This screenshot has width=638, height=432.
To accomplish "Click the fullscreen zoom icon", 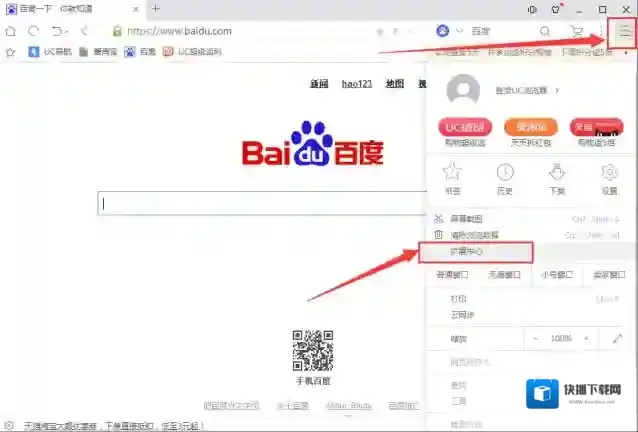I will point(617,339).
